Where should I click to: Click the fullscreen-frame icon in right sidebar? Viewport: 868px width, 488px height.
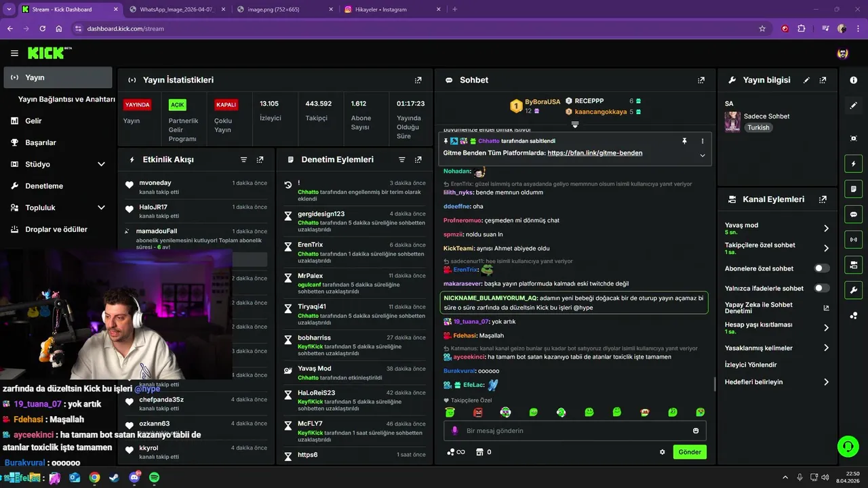click(x=853, y=138)
